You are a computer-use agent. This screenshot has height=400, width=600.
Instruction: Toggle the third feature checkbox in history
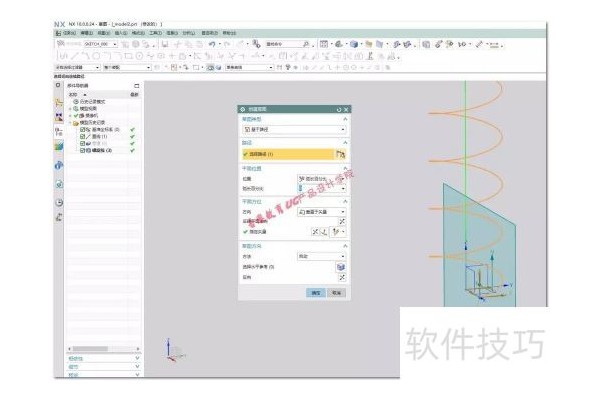click(82, 144)
